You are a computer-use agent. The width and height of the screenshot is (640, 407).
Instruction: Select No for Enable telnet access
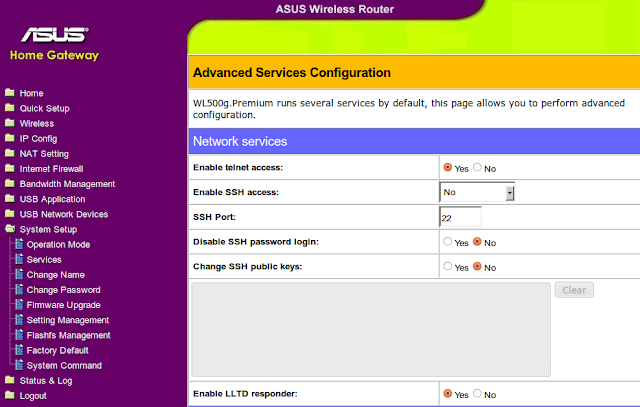pos(477,167)
